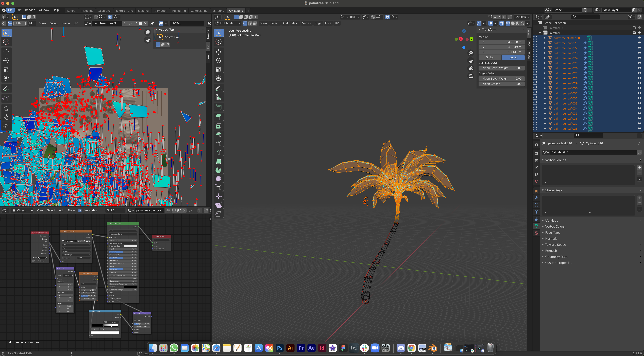Hide palmtree.leaf.025 with its eye icon
Image resolution: width=644 pixels, height=356 pixels.
pyautogui.click(x=639, y=63)
